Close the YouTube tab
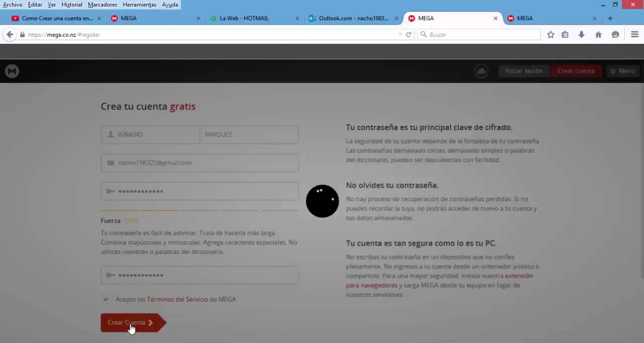This screenshot has width=644, height=343. pyautogui.click(x=99, y=18)
